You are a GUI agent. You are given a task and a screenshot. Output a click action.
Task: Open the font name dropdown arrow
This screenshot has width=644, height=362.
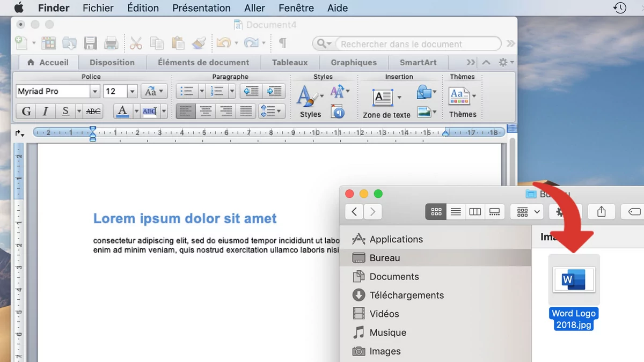(x=94, y=91)
